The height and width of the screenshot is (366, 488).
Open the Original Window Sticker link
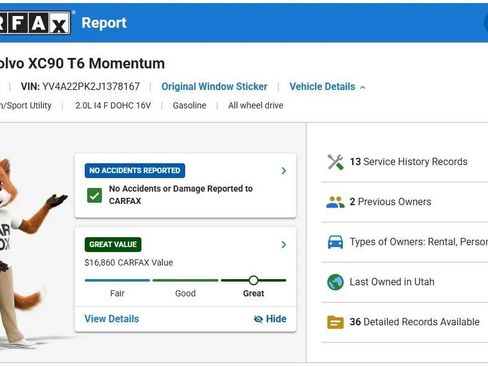tap(214, 87)
